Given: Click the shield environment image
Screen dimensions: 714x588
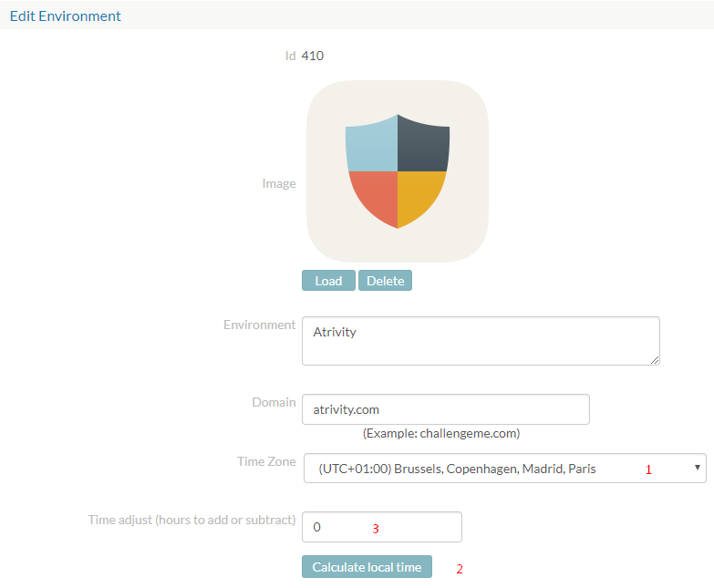Looking at the screenshot, I should (398, 171).
